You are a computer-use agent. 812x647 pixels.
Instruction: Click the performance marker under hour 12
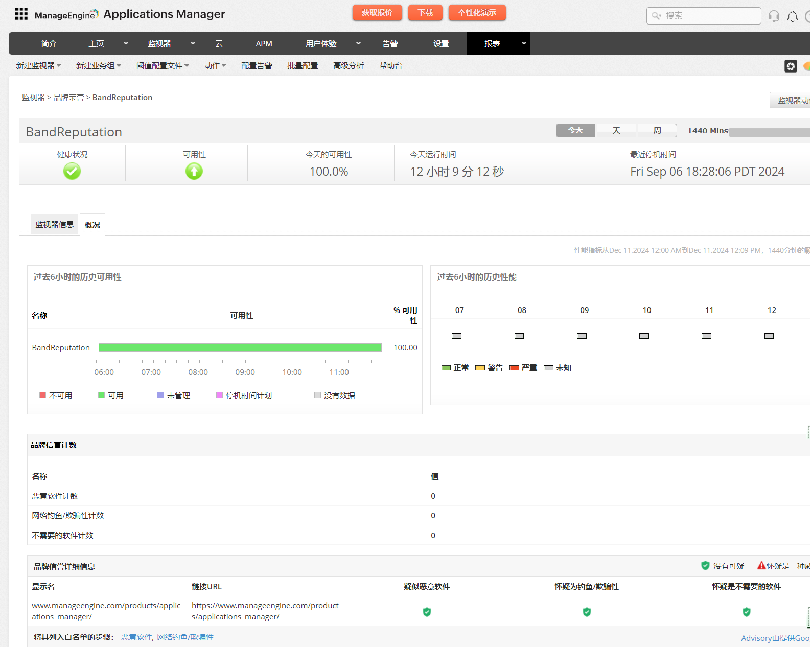[x=769, y=336]
